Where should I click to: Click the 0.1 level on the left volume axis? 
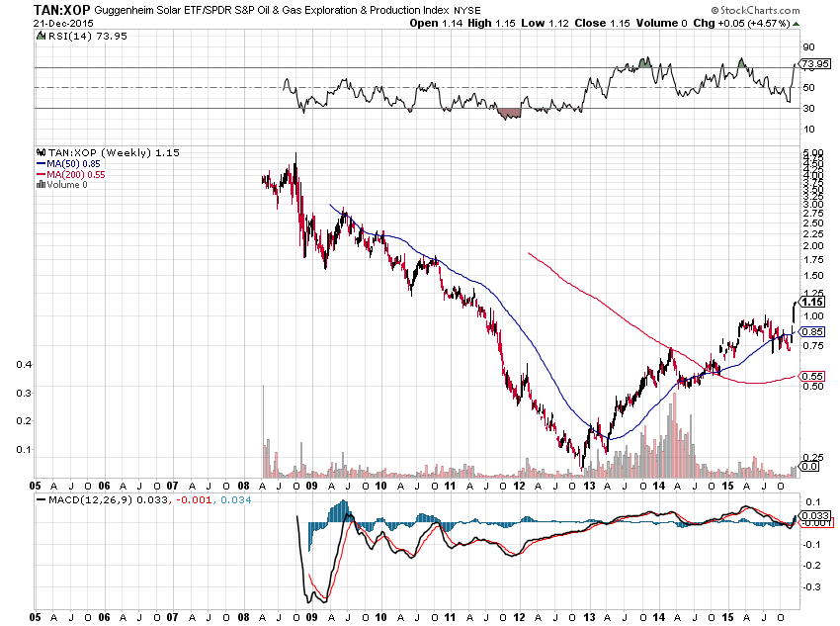[x=24, y=449]
